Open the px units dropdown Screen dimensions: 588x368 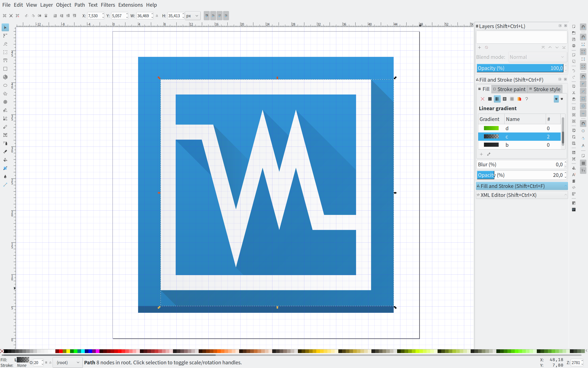click(192, 16)
